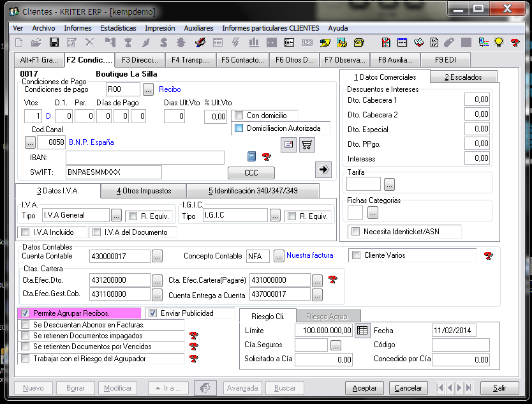Open lookup for Cía.Seguros field
Image resolution: width=532 pixels, height=404 pixels.
coord(336,345)
